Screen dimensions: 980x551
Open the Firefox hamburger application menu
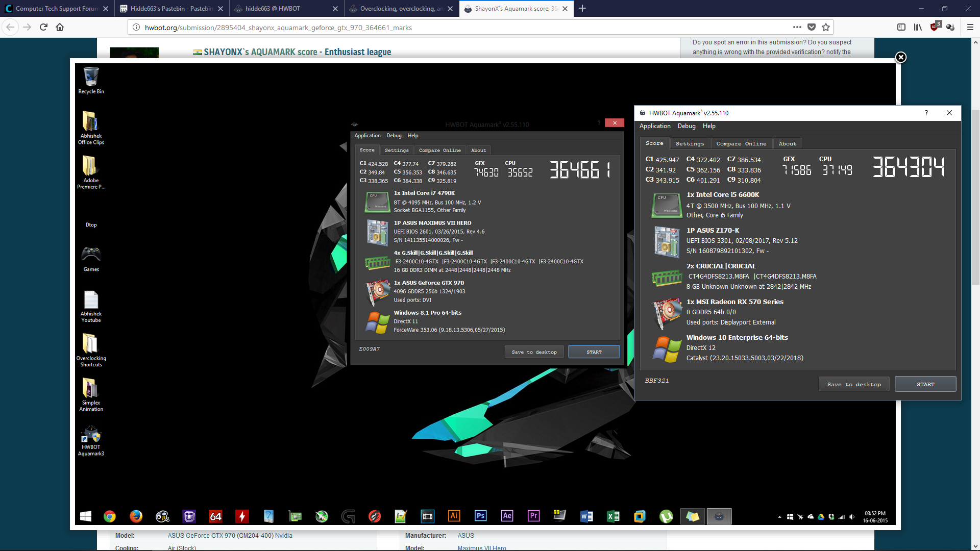tap(970, 27)
